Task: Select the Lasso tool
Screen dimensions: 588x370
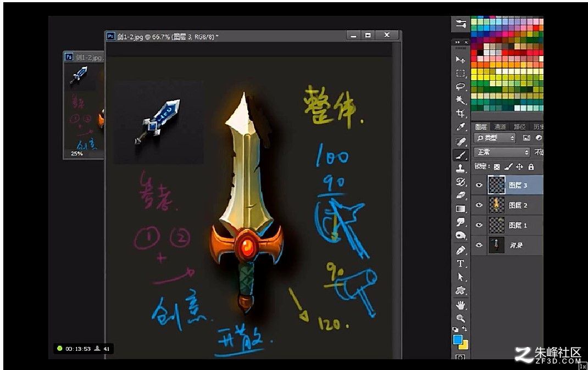Action: pos(460,86)
